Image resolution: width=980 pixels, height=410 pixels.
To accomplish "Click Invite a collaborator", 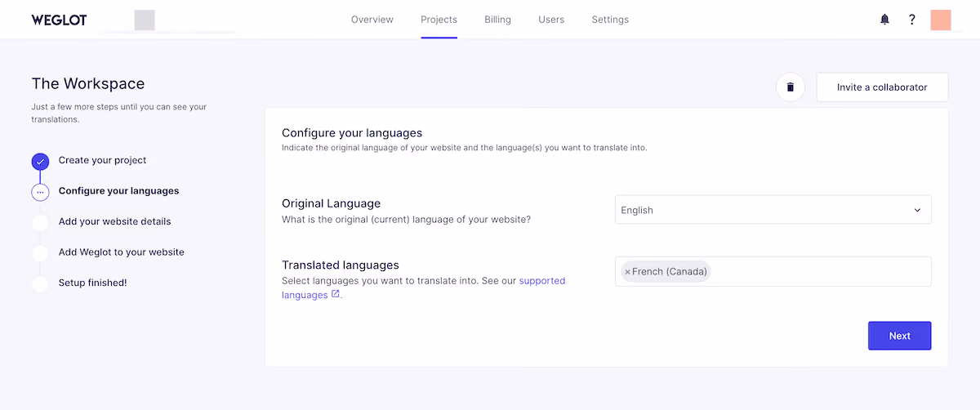I will point(882,87).
